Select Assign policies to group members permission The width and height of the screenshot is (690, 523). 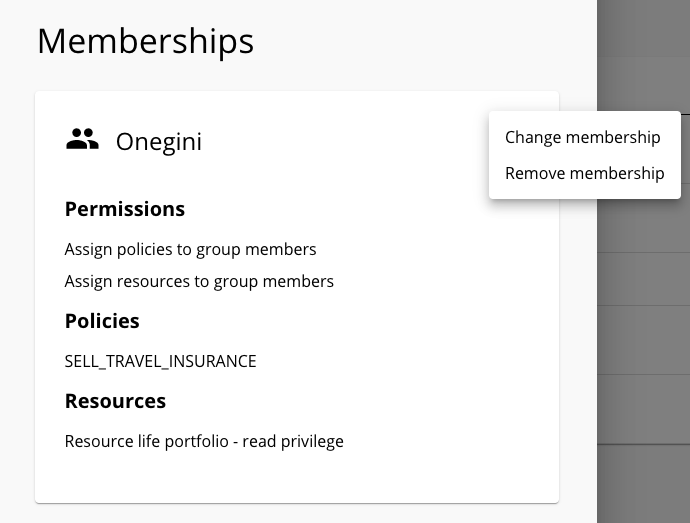coord(191,250)
